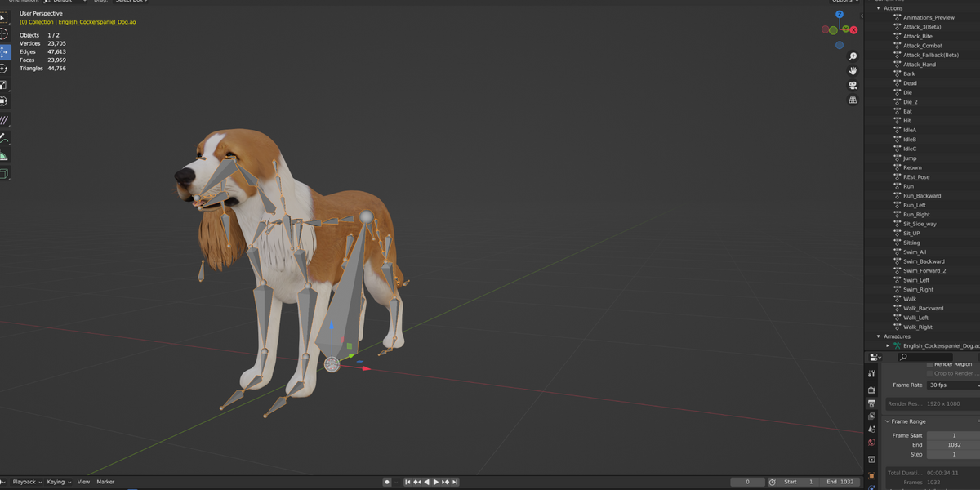Image resolution: width=980 pixels, height=490 pixels.
Task: Select the Jump action
Action: [x=910, y=158]
